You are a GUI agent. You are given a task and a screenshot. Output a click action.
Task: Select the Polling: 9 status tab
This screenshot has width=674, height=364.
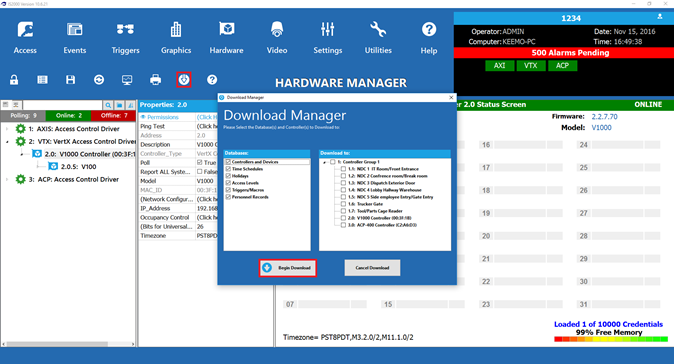tap(23, 115)
